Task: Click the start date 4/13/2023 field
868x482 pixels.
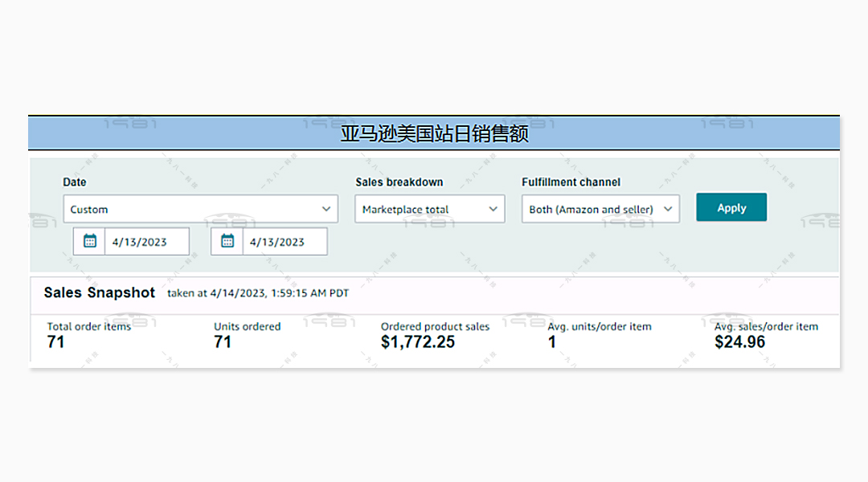Action: pos(146,242)
